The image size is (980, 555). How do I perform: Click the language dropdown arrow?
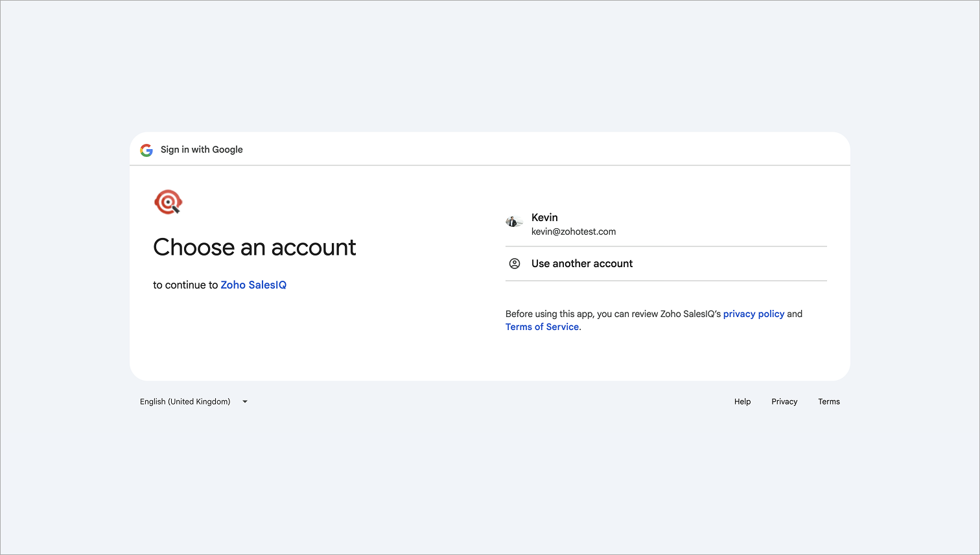pyautogui.click(x=245, y=402)
